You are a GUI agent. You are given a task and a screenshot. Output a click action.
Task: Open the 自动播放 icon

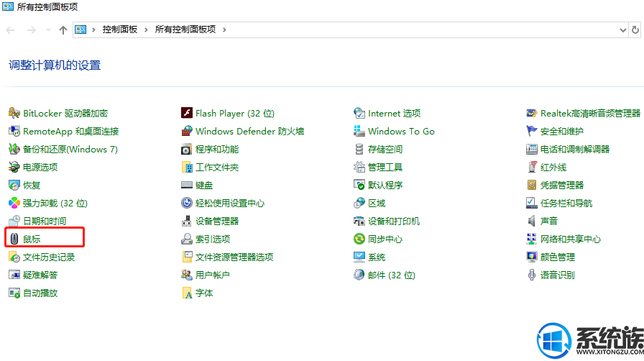[x=14, y=293]
